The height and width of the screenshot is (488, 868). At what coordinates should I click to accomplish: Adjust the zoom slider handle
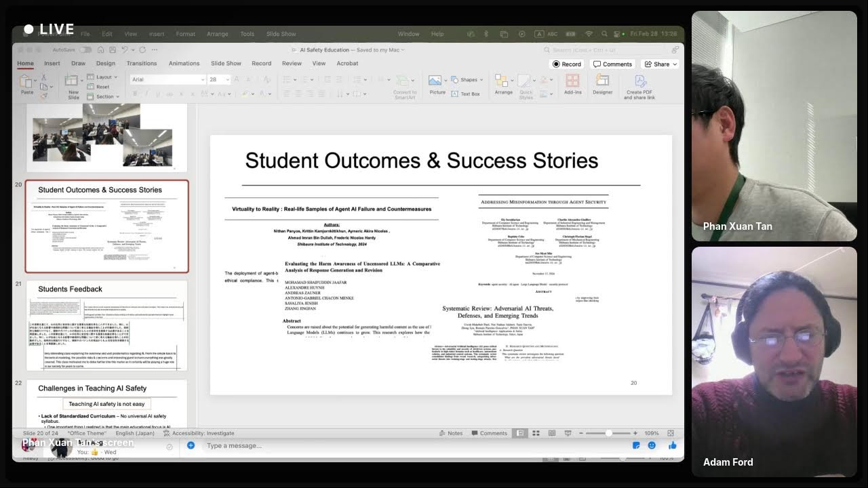pos(608,433)
